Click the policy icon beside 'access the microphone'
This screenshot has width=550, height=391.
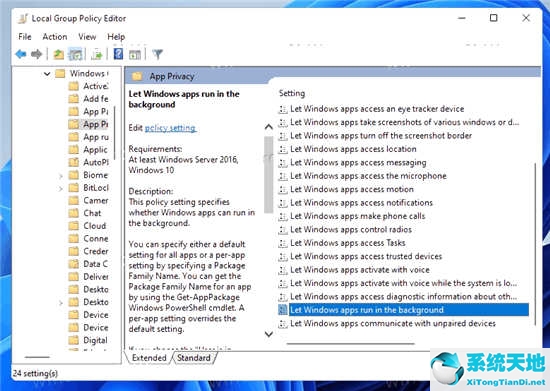point(283,176)
